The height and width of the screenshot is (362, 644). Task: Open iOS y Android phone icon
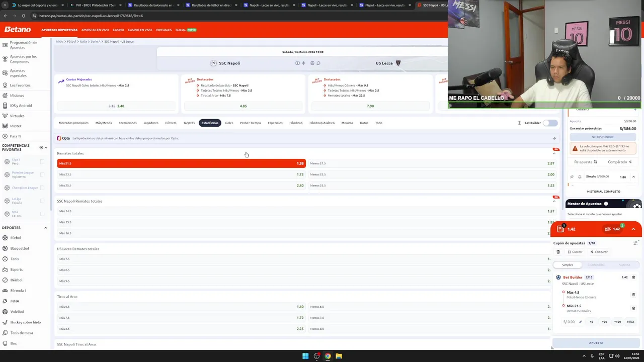5,106
